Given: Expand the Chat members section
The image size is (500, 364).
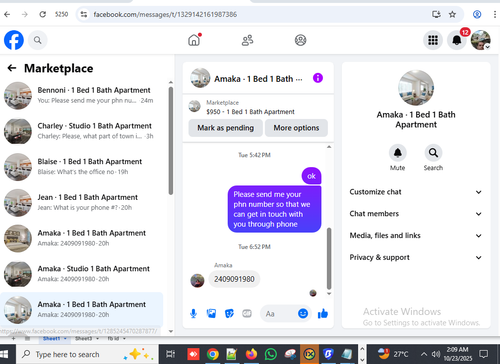Looking at the screenshot, I should pos(416,214).
